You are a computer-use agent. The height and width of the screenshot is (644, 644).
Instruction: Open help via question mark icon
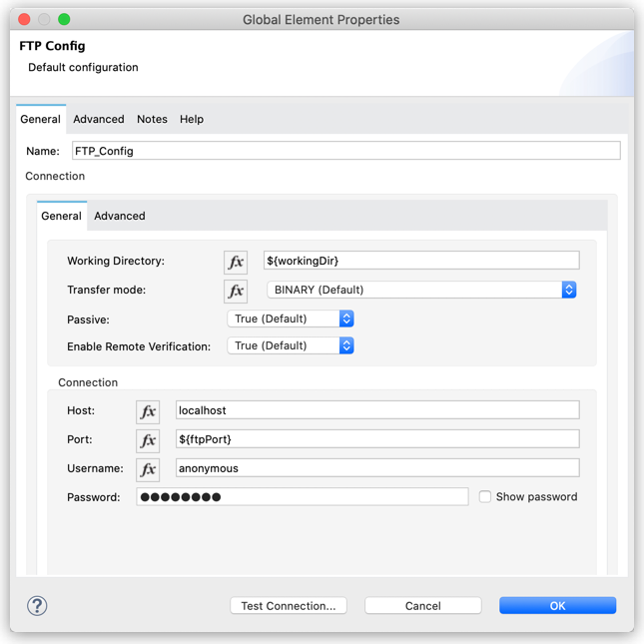tap(37, 606)
